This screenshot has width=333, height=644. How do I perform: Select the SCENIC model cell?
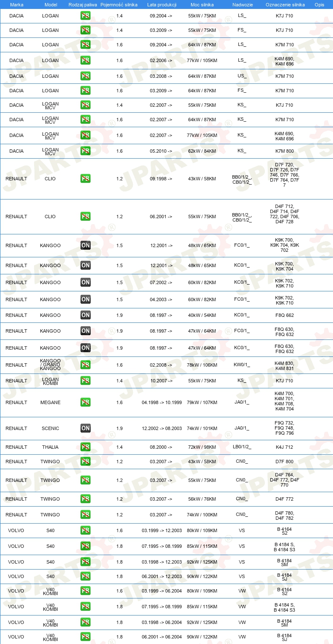pos(51,428)
